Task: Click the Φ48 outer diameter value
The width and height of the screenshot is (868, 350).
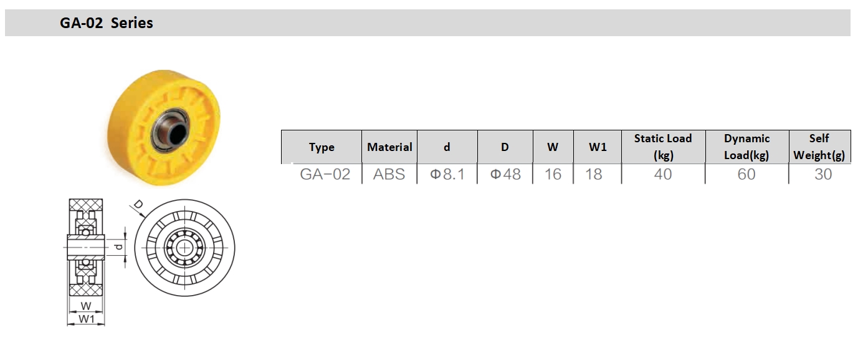Action: click(x=505, y=174)
